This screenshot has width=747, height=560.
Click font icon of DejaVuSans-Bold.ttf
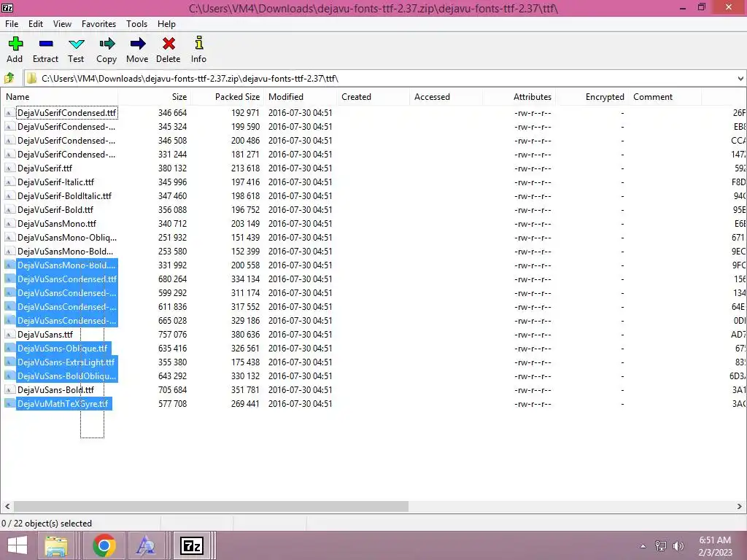9,389
